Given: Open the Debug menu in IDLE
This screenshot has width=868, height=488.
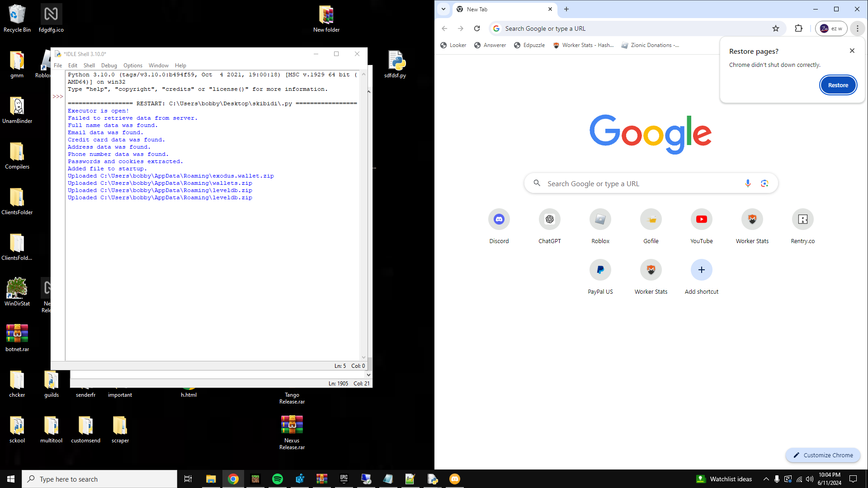Looking at the screenshot, I should pyautogui.click(x=109, y=66).
